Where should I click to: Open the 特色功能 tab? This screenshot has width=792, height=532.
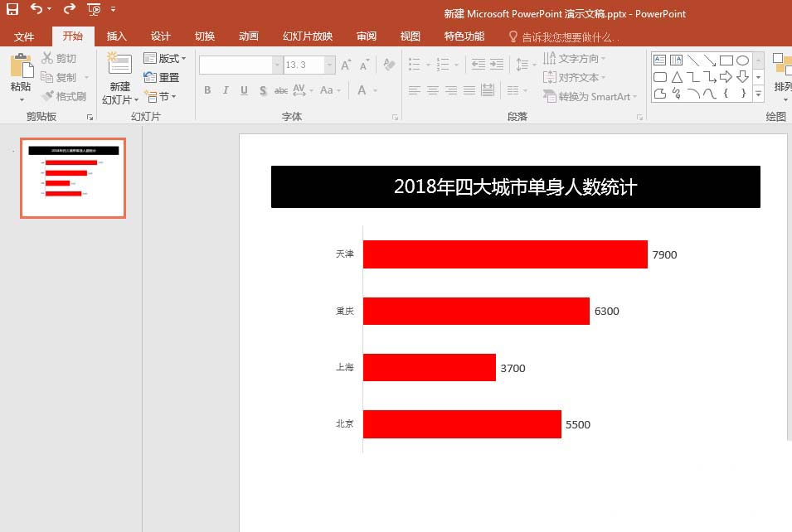click(464, 36)
